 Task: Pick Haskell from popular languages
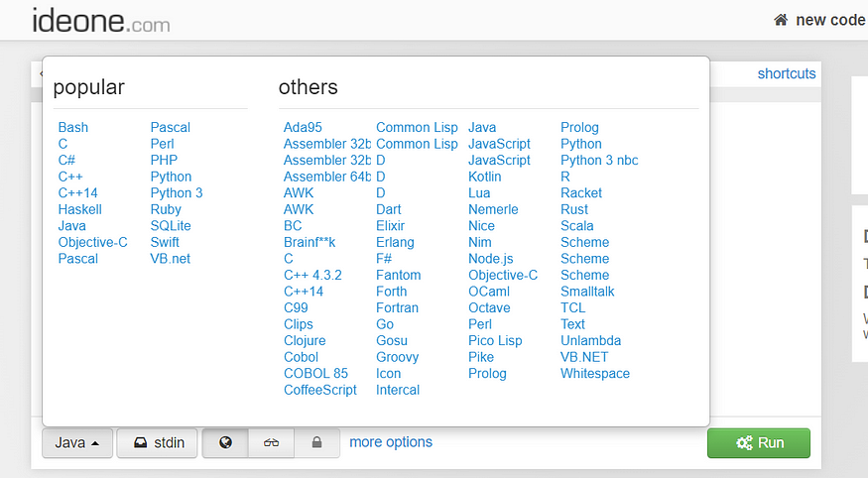(80, 209)
